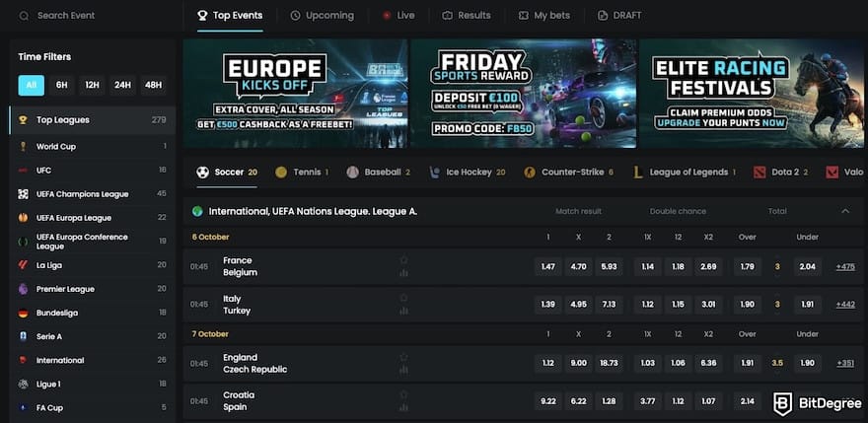Open the Friday Sports Reward banner
Viewport: 868px width, 423px height.
point(524,93)
